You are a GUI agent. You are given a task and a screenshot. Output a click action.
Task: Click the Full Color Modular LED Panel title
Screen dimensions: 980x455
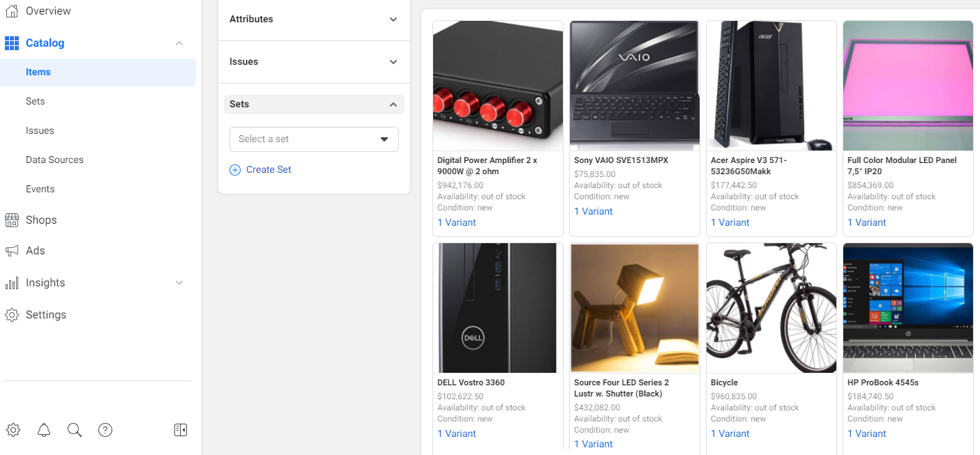coord(902,166)
